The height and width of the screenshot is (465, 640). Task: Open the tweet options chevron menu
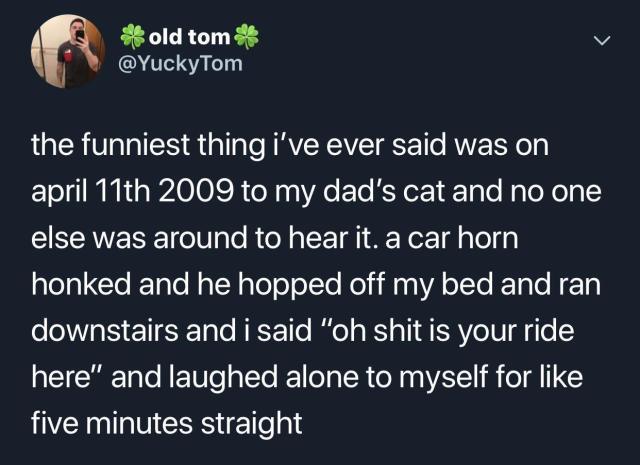point(602,40)
